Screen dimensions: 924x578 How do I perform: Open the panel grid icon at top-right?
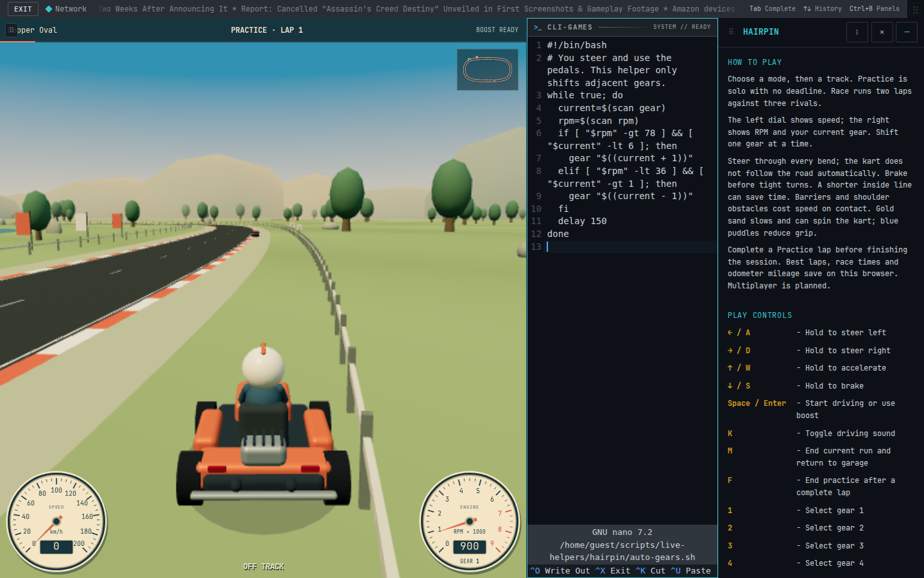click(x=916, y=9)
